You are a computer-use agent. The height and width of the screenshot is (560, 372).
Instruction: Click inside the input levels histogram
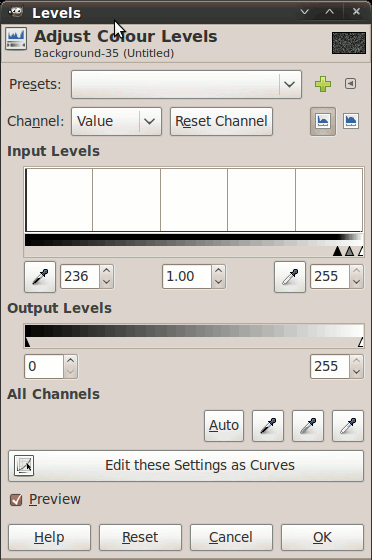point(194,200)
